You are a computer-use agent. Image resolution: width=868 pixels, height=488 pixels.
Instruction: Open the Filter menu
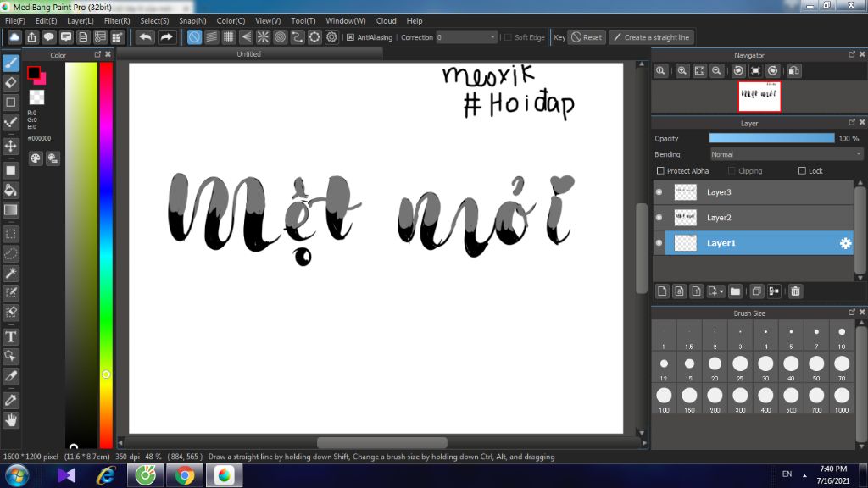[x=117, y=20]
